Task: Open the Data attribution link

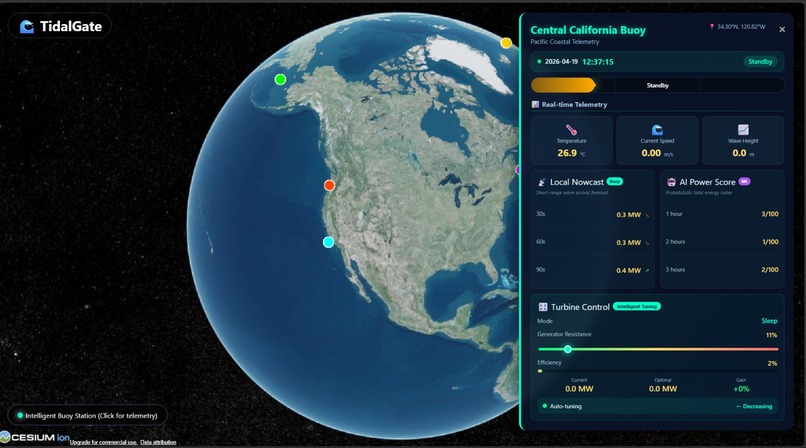Action: click(158, 442)
